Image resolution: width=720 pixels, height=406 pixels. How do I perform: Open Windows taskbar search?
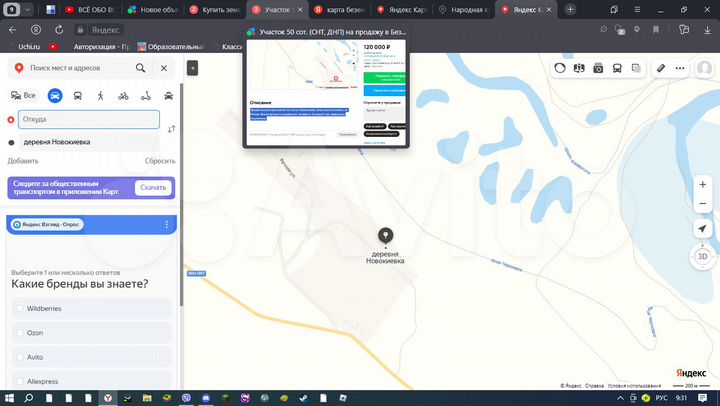pyautogui.click(x=28, y=398)
